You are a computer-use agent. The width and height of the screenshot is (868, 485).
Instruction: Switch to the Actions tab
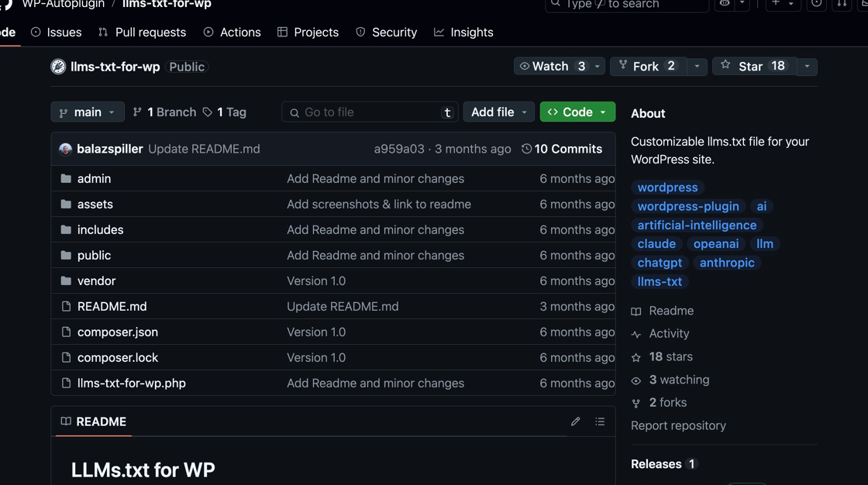tap(232, 32)
